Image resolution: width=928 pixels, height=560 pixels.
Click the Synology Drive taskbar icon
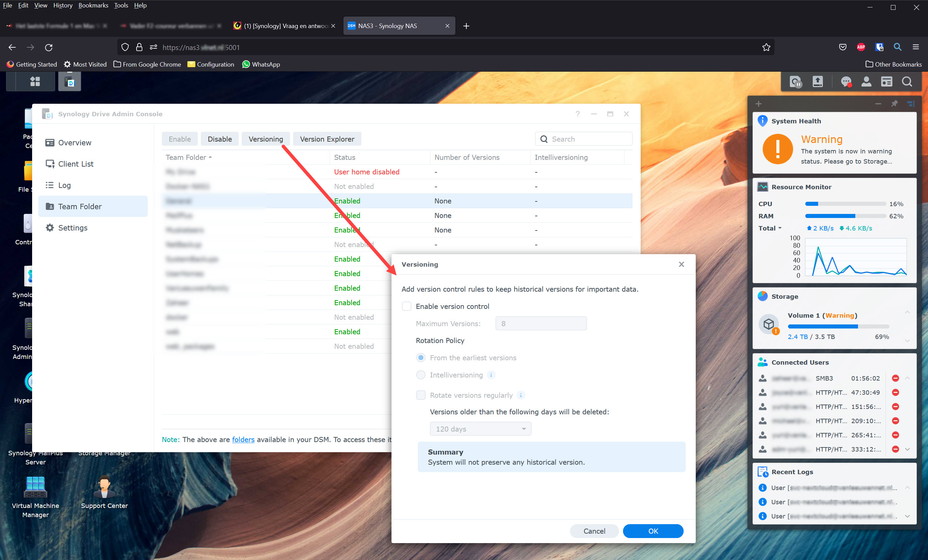pos(70,81)
